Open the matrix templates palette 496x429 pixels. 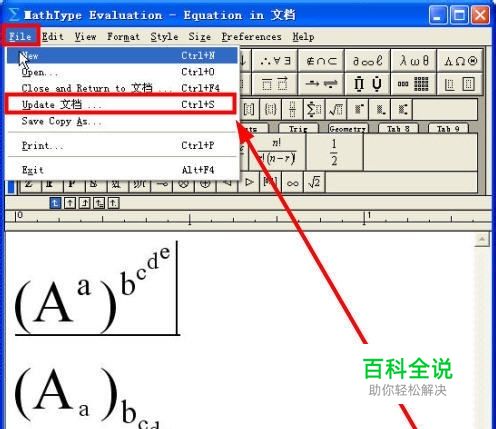coord(413,84)
